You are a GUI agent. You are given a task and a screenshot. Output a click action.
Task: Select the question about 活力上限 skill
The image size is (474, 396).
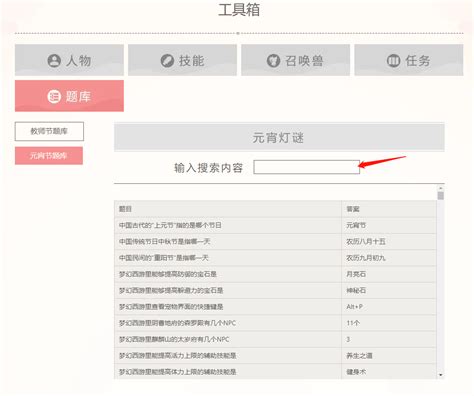pyautogui.click(x=178, y=356)
